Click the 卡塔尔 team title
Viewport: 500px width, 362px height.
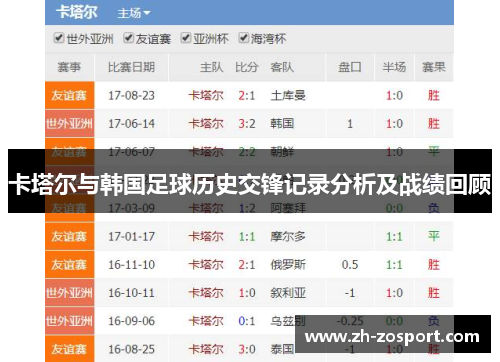coord(77,12)
